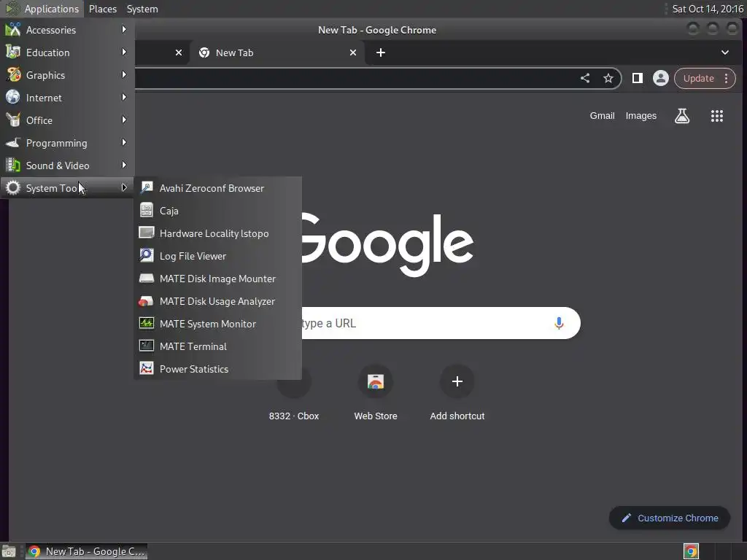
Task: Open Log File Viewer
Action: point(217,256)
